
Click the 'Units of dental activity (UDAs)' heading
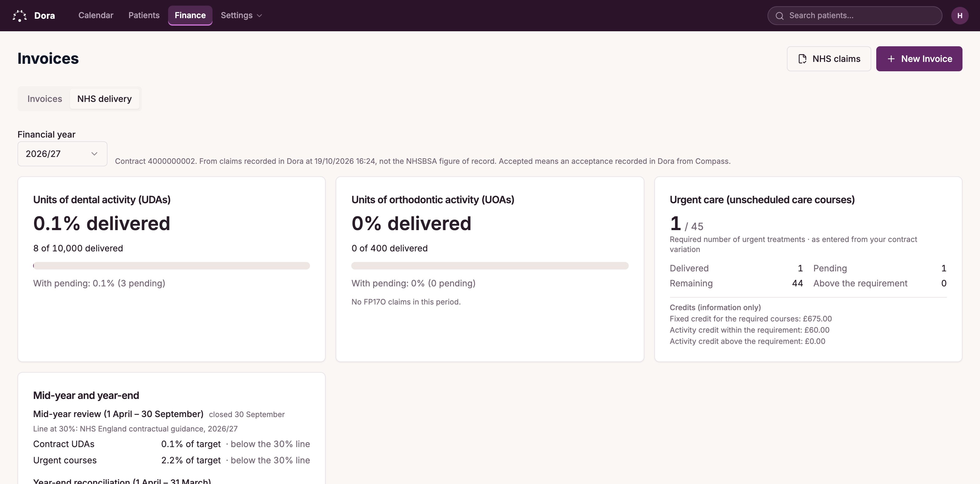point(102,200)
